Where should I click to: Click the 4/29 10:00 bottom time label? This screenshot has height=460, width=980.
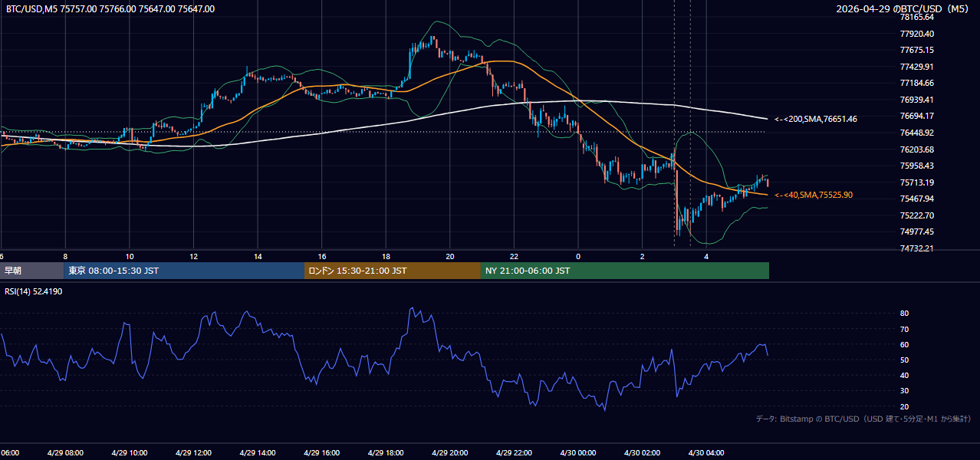[129, 453]
